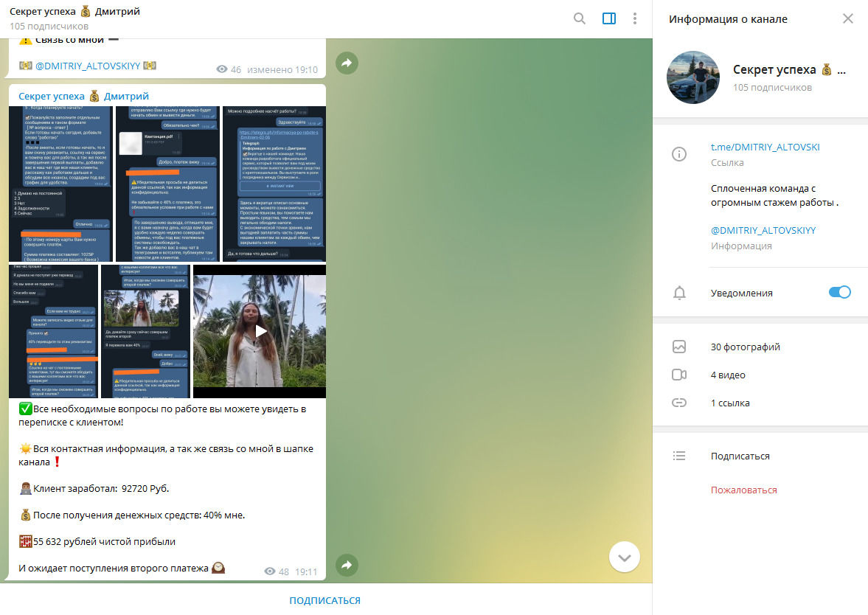Close the channel info panel

(x=847, y=19)
